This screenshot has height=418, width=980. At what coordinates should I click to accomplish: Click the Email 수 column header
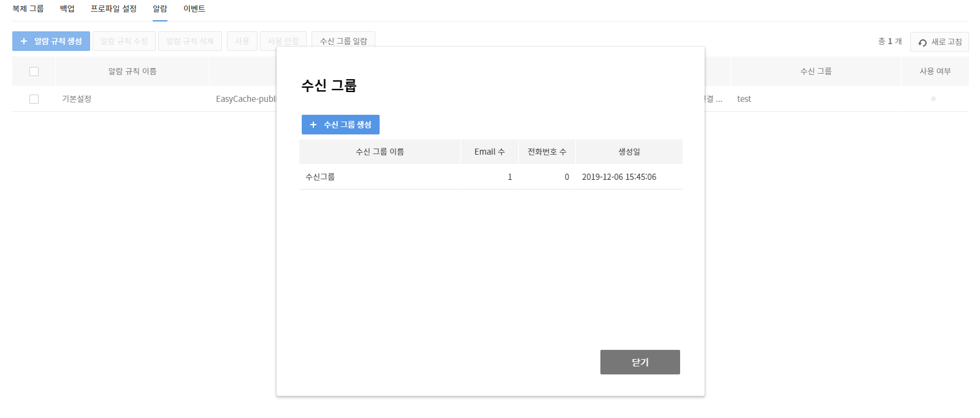pyautogui.click(x=489, y=152)
